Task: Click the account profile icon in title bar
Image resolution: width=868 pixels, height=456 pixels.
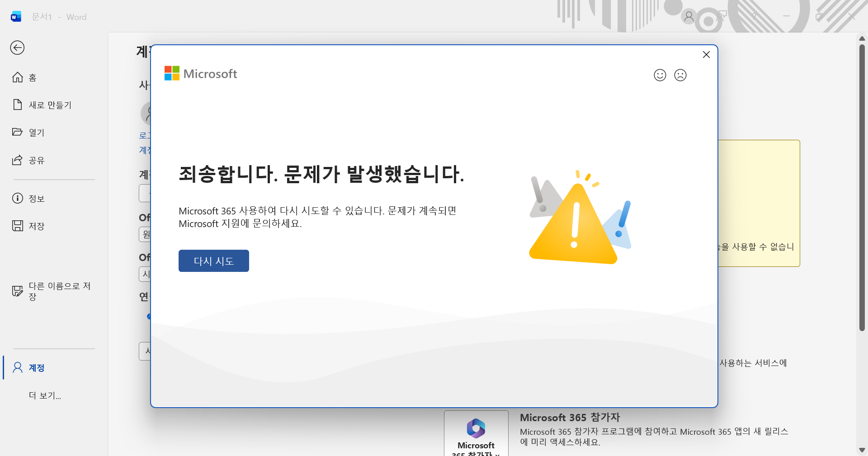Action: click(x=689, y=17)
